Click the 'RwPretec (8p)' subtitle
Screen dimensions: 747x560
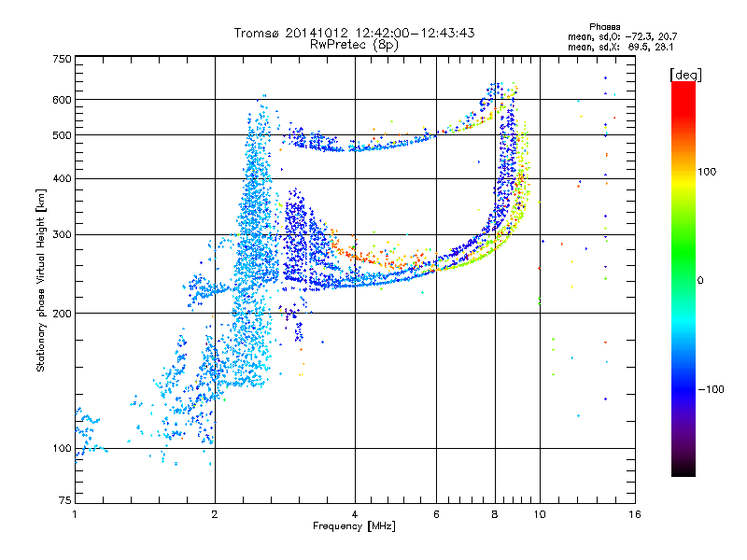(354, 45)
